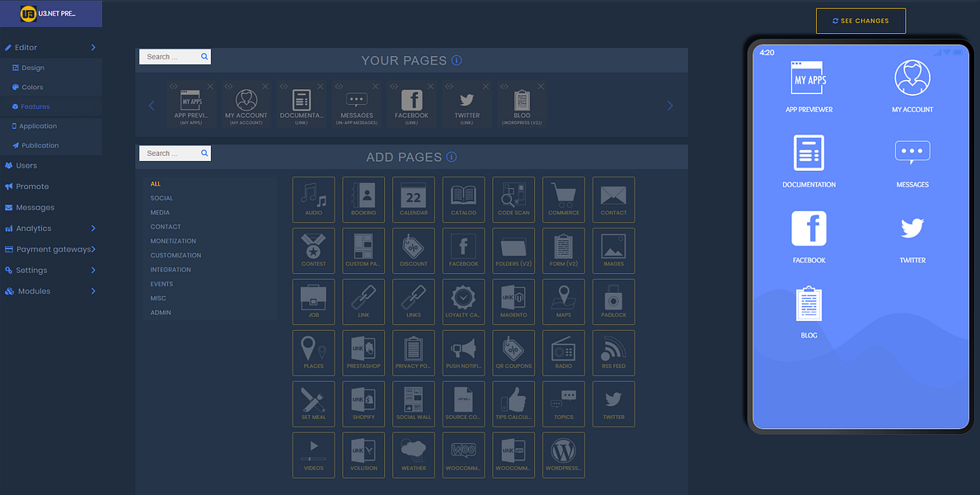The image size is (980, 495).
Task: Open the QR Coupons feature
Action: click(513, 352)
